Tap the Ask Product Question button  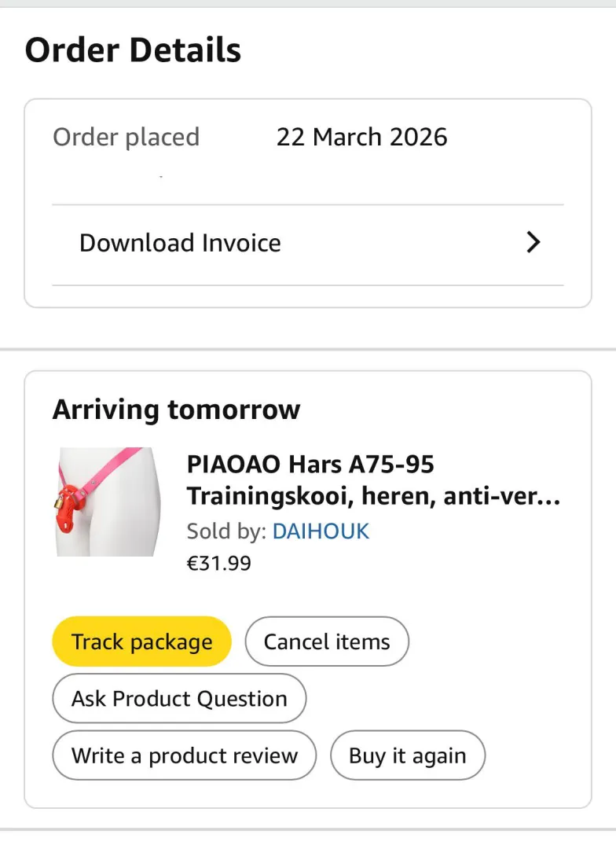tap(179, 698)
